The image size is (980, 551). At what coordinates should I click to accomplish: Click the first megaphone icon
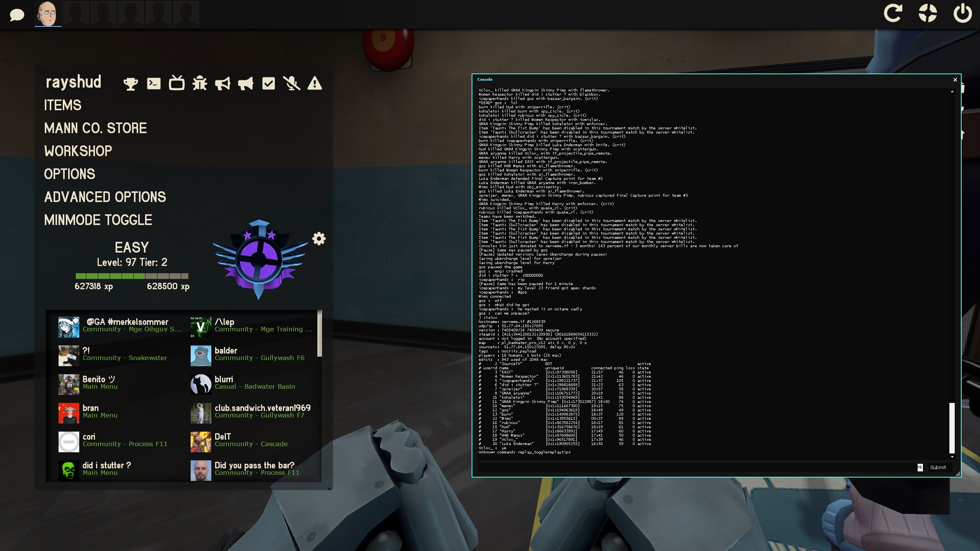[222, 83]
